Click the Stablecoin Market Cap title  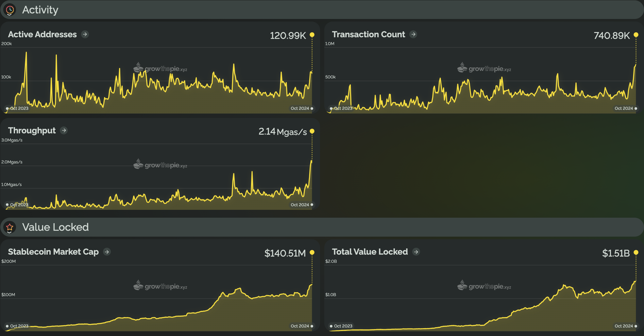pos(53,252)
